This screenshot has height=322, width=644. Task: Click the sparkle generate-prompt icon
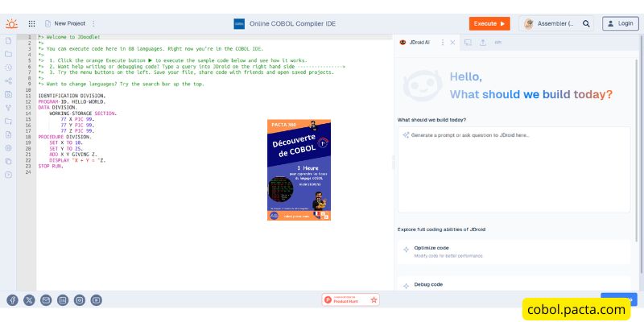[x=406, y=134]
